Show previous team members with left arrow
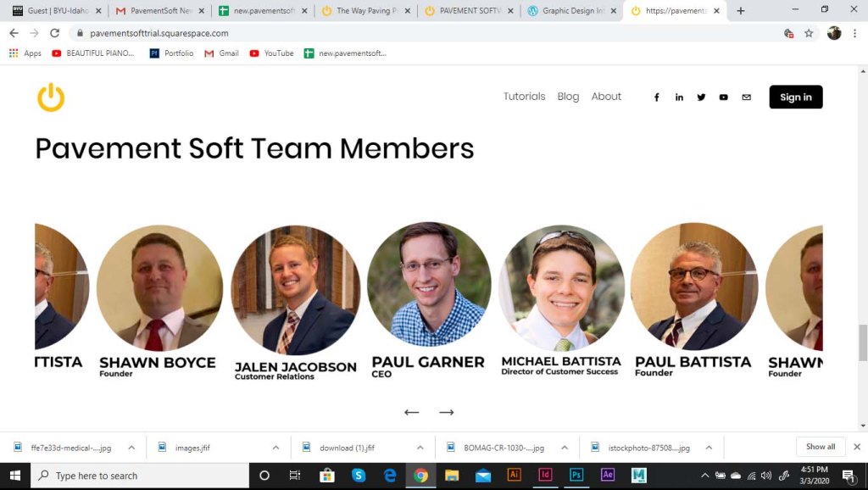Image resolution: width=868 pixels, height=490 pixels. [x=412, y=413]
